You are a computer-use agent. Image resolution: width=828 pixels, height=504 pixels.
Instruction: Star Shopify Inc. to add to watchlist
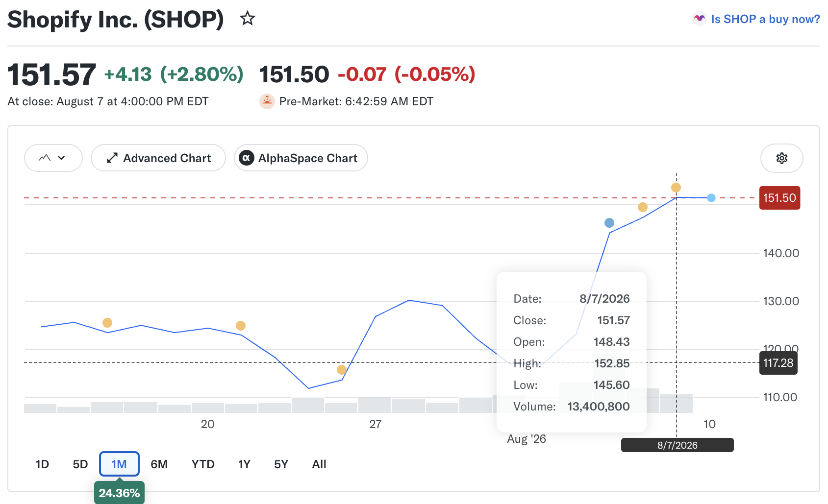[x=248, y=19]
